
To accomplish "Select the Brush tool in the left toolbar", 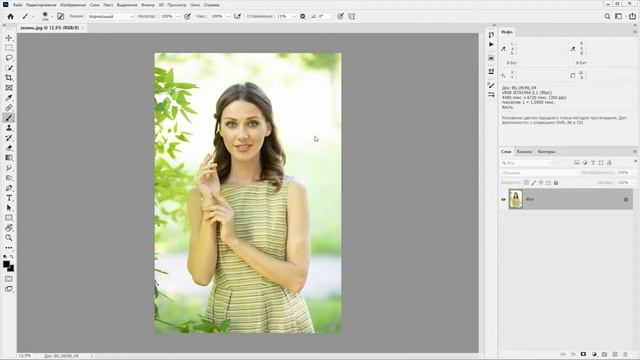I will tap(9, 118).
